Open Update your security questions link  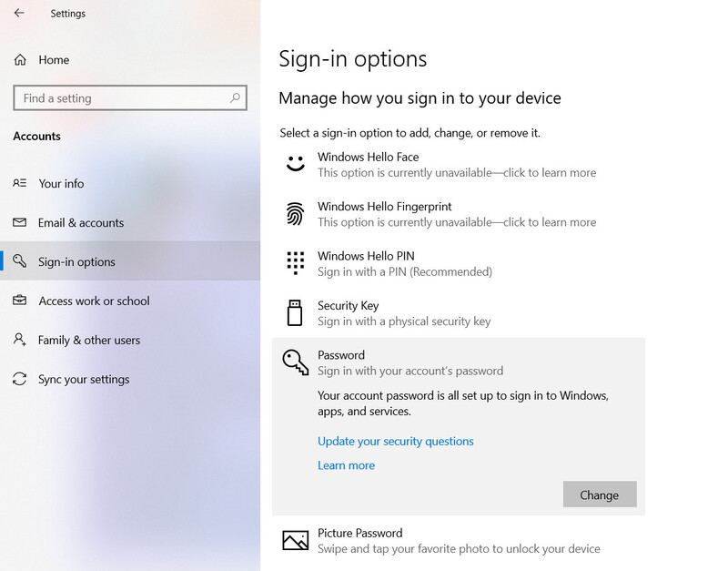tap(396, 441)
